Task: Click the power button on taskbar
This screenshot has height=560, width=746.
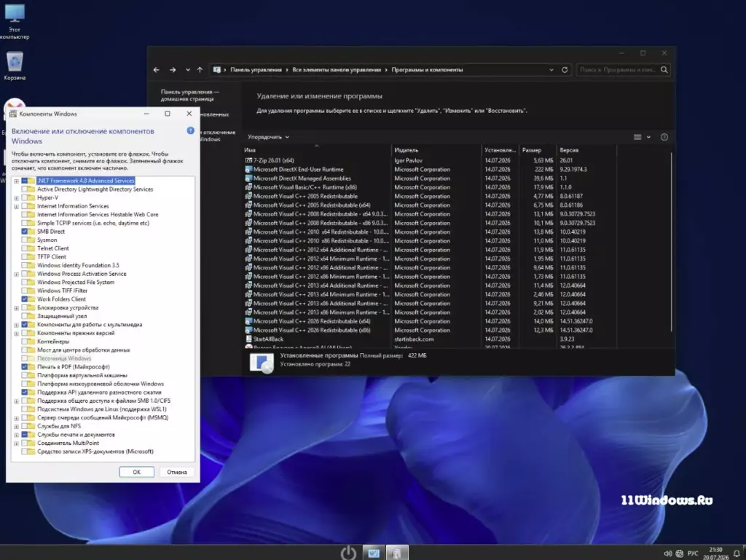Action: coord(348,553)
